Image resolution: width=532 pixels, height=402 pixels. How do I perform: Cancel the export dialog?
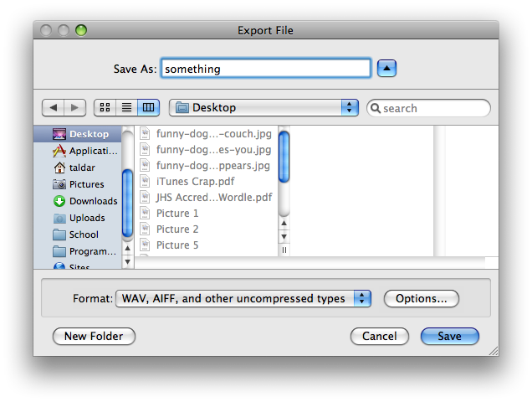tap(379, 336)
